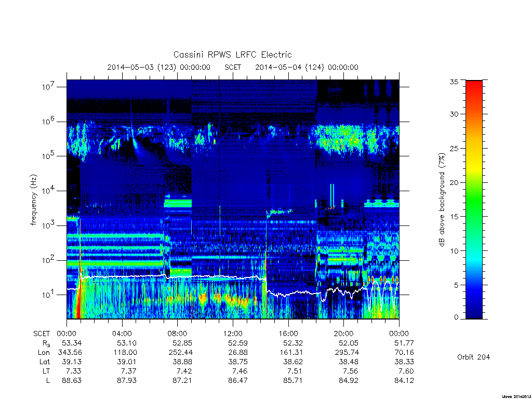Click the Lon value '118.00'
This screenshot has width=532, height=399.
click(x=125, y=353)
